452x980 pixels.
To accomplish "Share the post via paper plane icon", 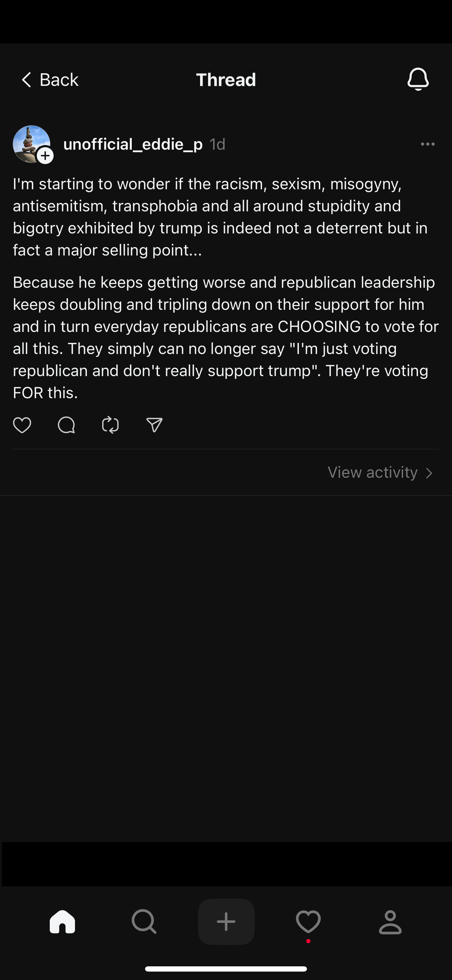I will click(155, 425).
